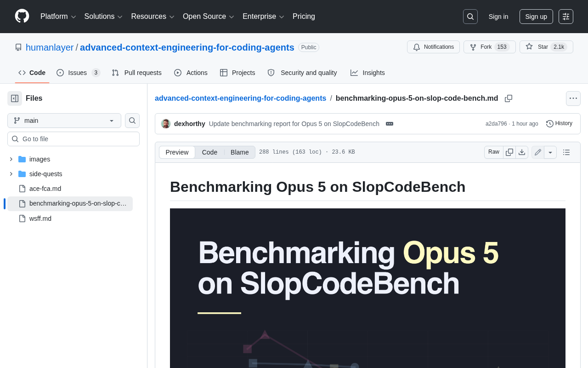Copy raw file contents icon
The height and width of the screenshot is (368, 588).
click(x=509, y=152)
